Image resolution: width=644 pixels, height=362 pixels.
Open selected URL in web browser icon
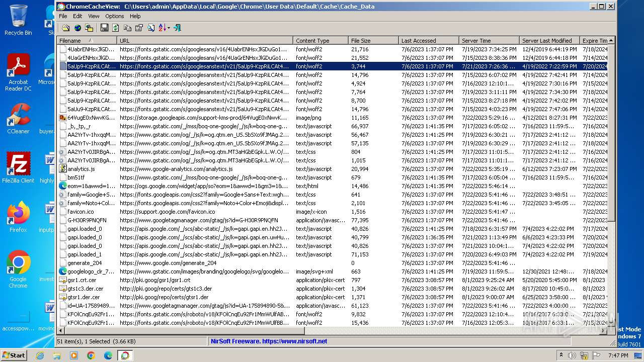click(x=77, y=28)
